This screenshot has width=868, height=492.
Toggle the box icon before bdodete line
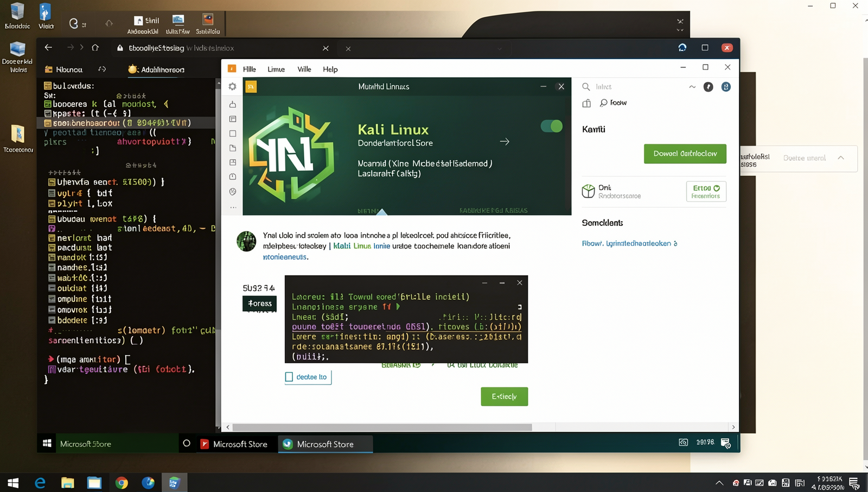pos(52,320)
